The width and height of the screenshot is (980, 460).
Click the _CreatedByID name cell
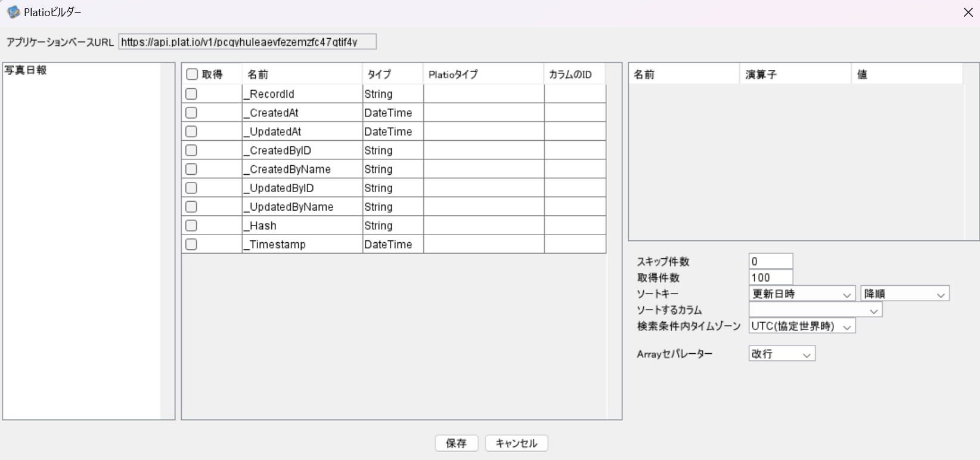[302, 150]
